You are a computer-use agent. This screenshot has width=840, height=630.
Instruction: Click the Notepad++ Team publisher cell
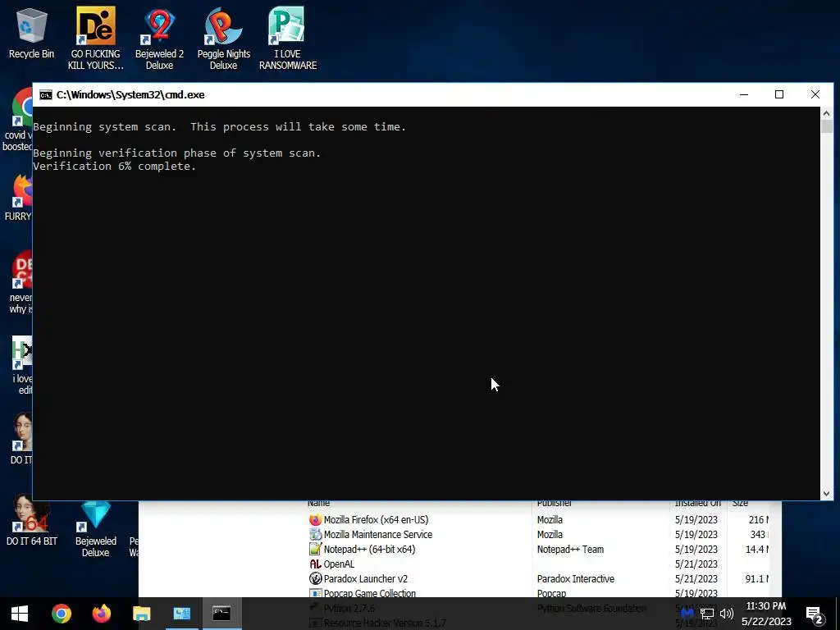(570, 549)
